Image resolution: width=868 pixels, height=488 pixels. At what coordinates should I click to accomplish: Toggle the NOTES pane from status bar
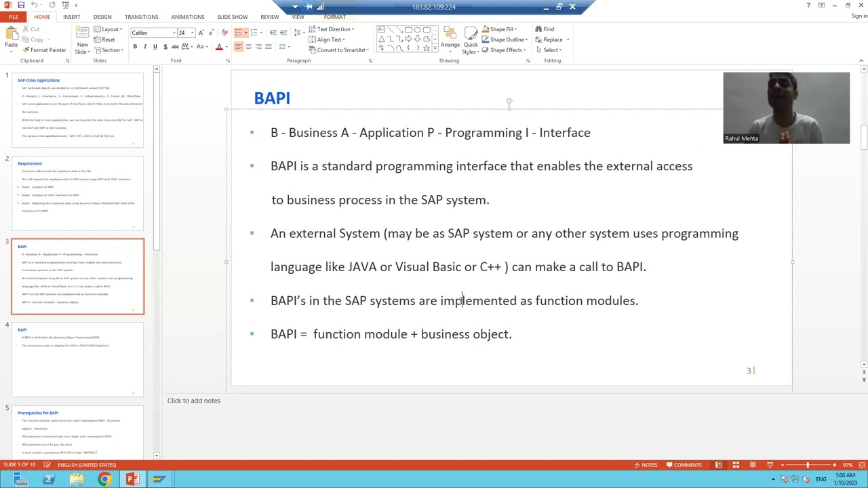pos(645,465)
